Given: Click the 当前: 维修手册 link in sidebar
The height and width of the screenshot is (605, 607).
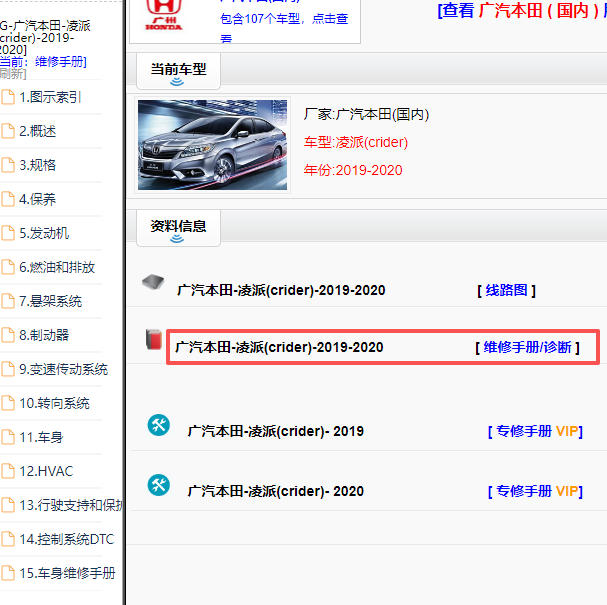Looking at the screenshot, I should pos(43,62).
